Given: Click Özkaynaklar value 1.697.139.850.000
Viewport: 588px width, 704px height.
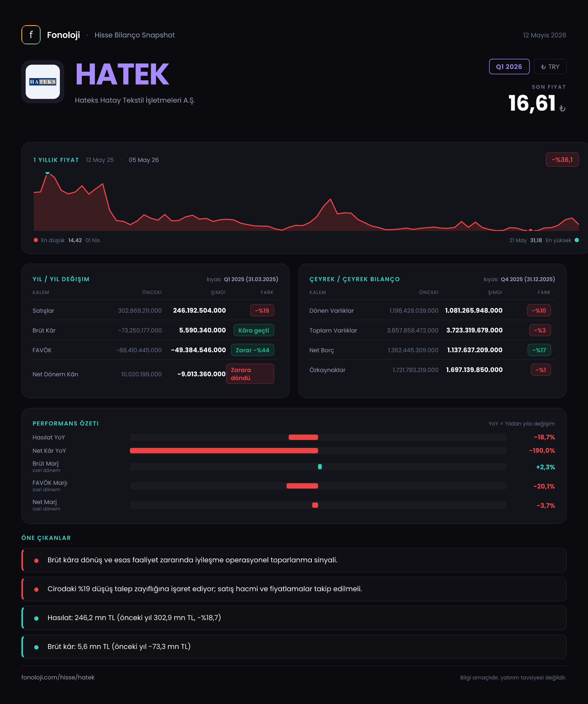Looking at the screenshot, I should click(474, 370).
